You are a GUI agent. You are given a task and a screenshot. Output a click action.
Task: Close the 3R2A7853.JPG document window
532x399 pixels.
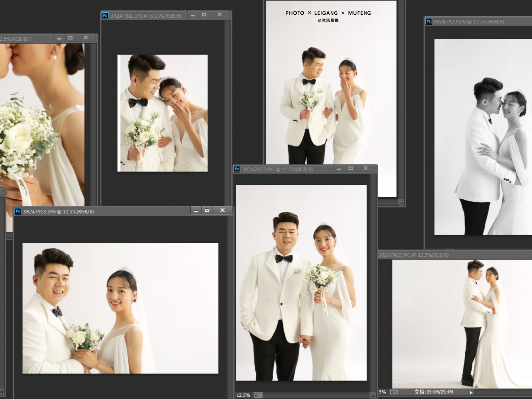[366, 168]
